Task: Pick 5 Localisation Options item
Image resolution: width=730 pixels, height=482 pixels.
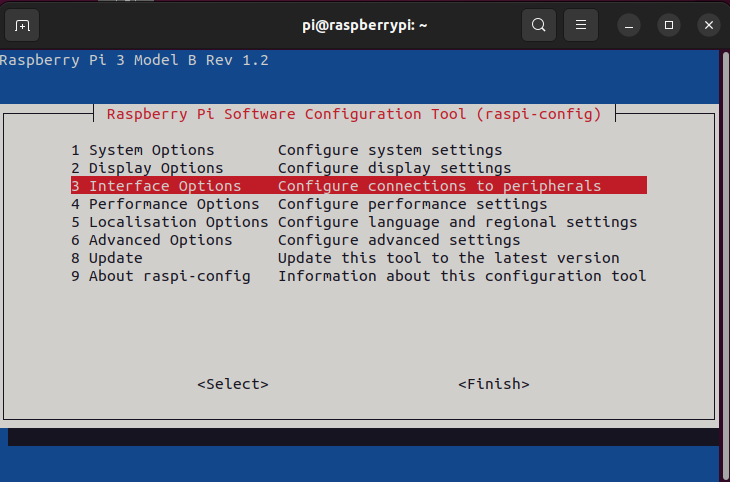Action: [169, 222]
